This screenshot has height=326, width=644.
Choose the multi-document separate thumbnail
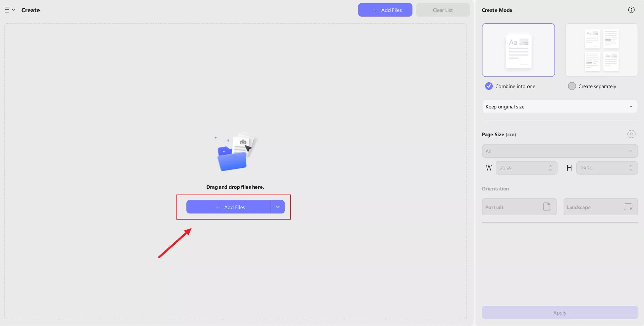(x=601, y=50)
